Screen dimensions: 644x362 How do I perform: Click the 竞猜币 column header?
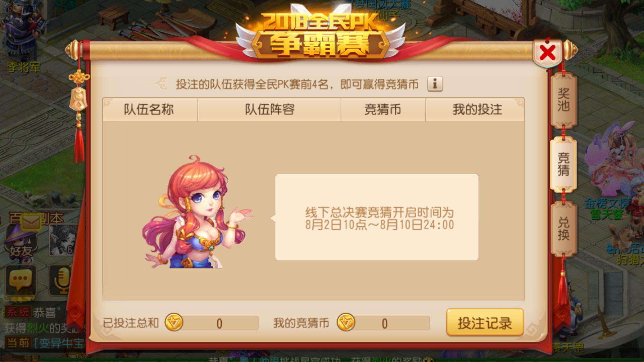coord(383,109)
